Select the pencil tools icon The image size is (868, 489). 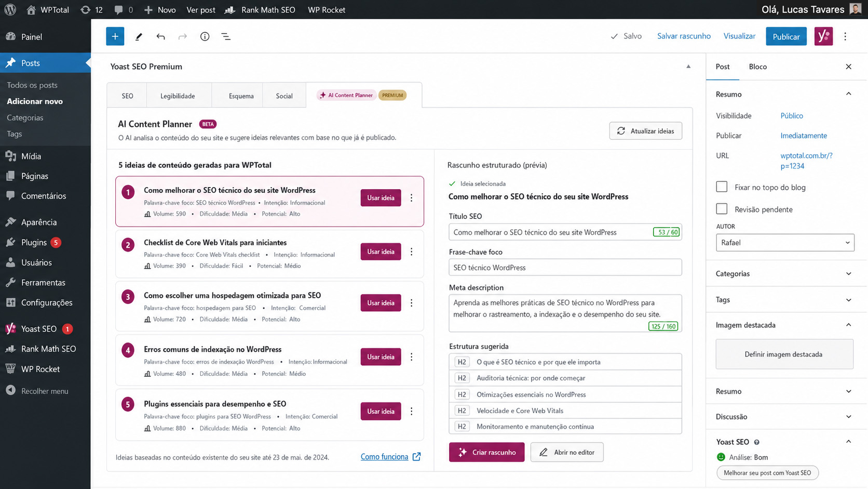tap(139, 36)
